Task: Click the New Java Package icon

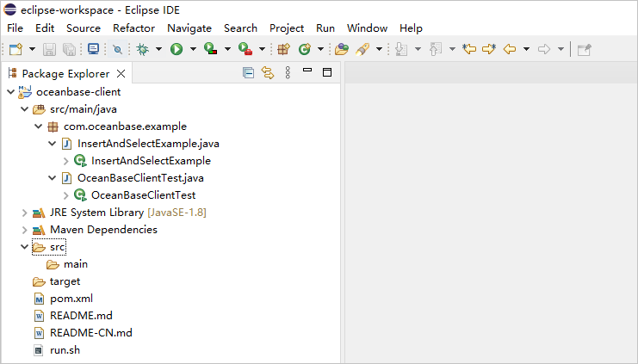Action: (x=283, y=50)
